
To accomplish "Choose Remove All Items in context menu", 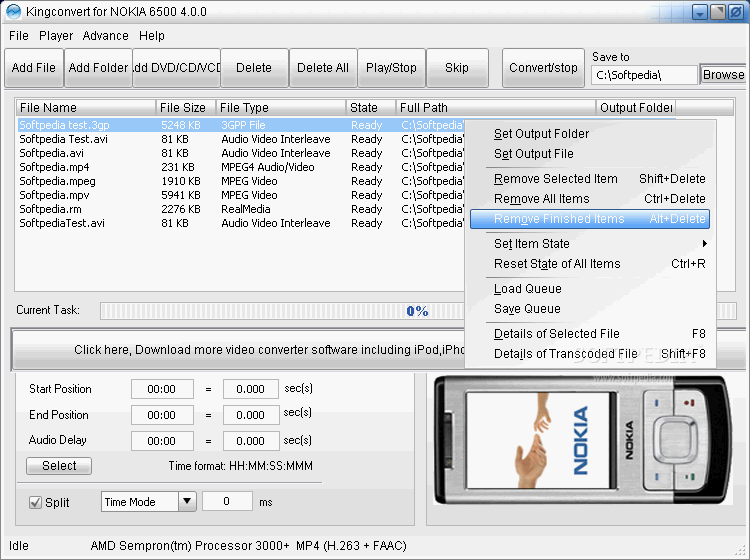I will (590, 199).
